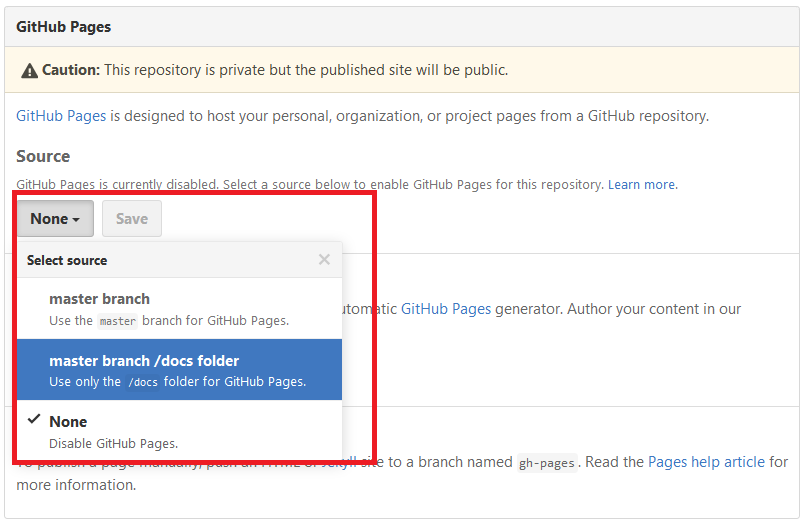Click the GitHub Pages panel title
Screen dimensions: 806x525
click(64, 27)
